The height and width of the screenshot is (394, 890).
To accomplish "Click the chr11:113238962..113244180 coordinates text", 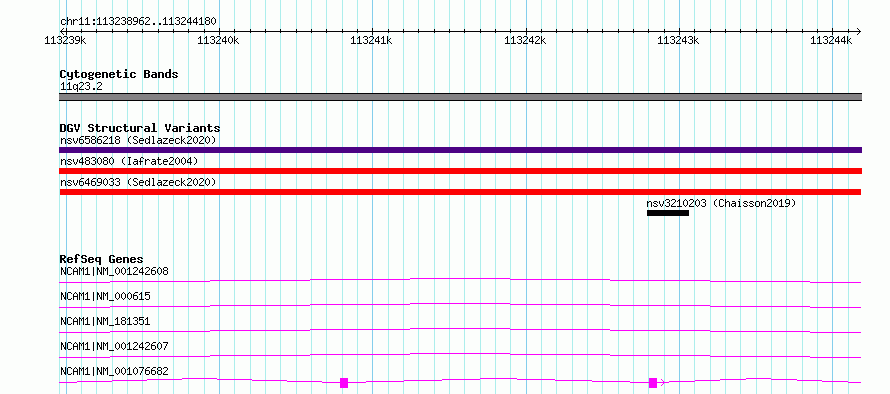I will (x=138, y=22).
